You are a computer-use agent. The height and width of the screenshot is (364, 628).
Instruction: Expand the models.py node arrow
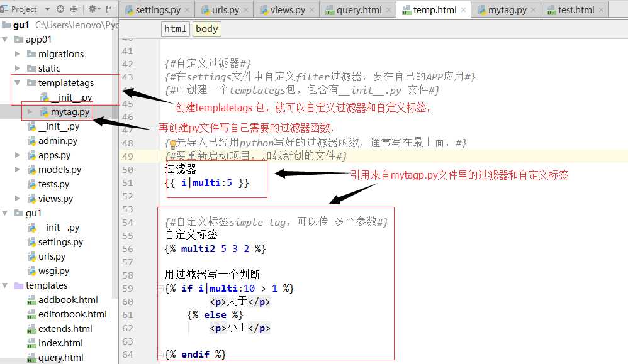17,170
